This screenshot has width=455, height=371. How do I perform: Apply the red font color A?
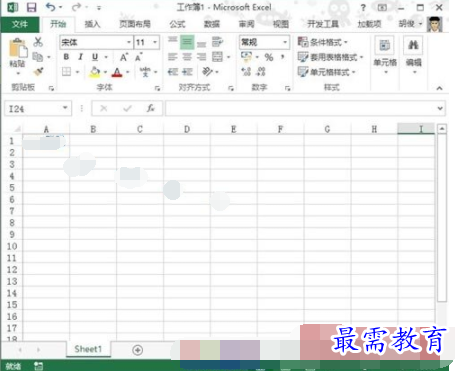[117, 72]
